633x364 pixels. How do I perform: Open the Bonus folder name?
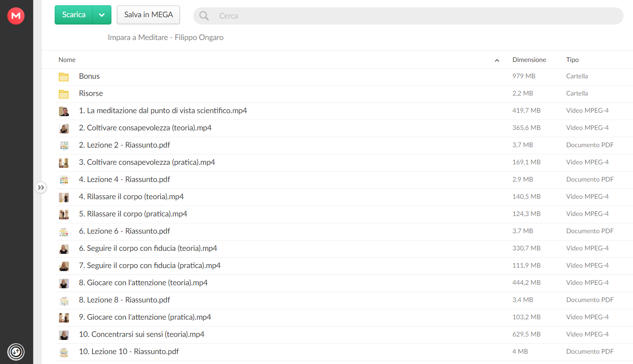pyautogui.click(x=90, y=76)
